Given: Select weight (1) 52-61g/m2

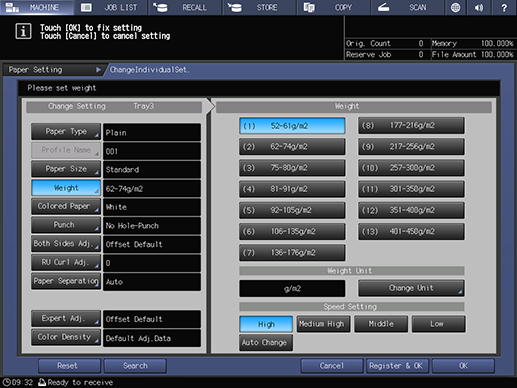Looking at the screenshot, I should [x=292, y=126].
